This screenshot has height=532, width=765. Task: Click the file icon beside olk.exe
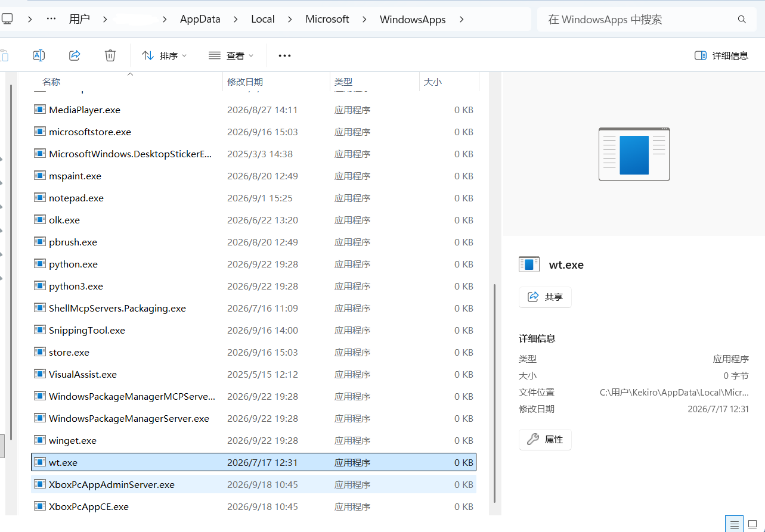click(x=40, y=220)
